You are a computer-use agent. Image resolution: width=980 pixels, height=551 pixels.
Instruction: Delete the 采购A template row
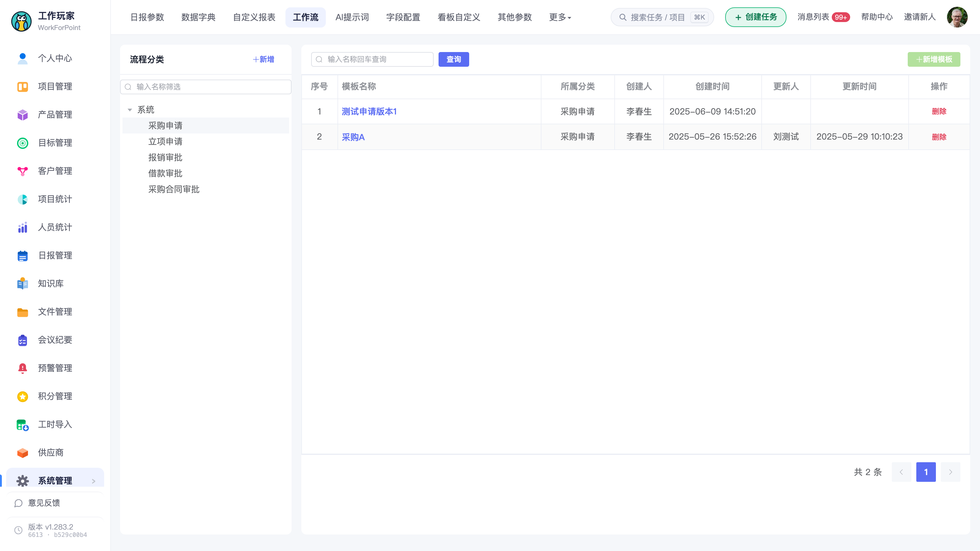click(939, 137)
